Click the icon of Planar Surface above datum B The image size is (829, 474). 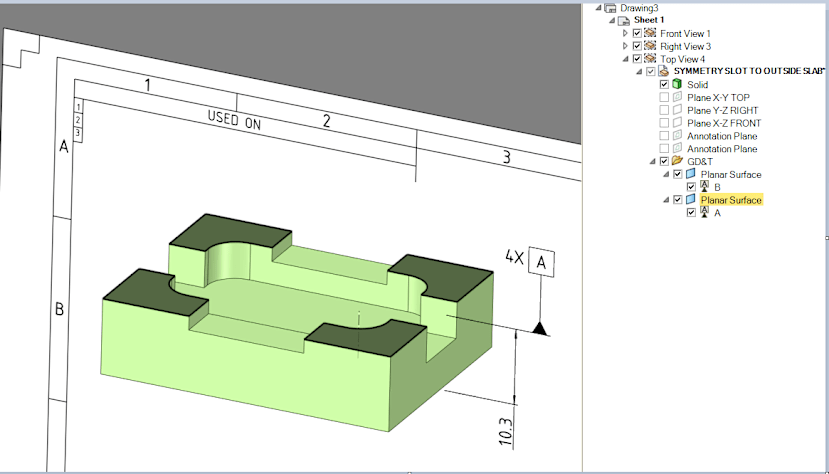click(x=691, y=174)
